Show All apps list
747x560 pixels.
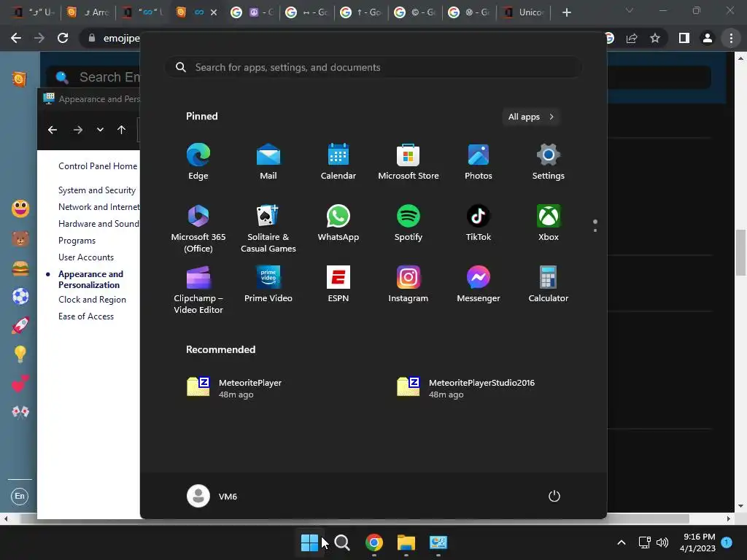coord(531,117)
